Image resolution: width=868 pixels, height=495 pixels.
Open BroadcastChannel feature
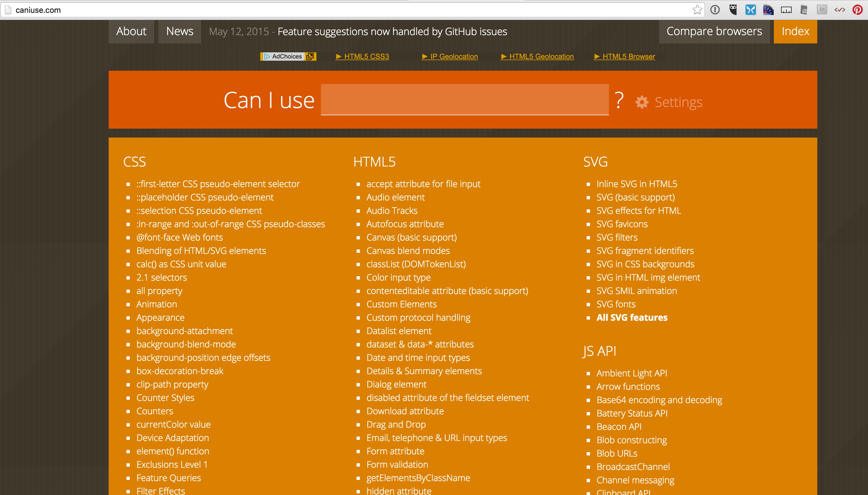[633, 467]
